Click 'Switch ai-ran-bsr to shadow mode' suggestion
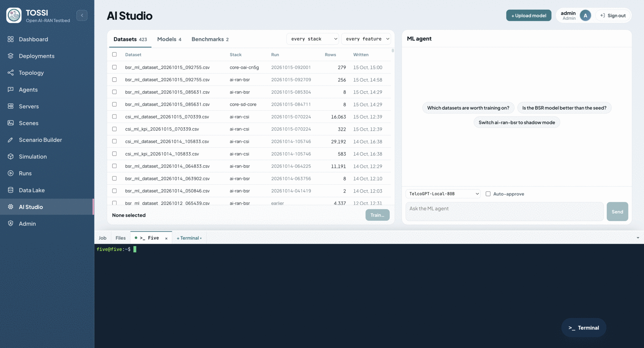This screenshot has width=644, height=348. 517,122
